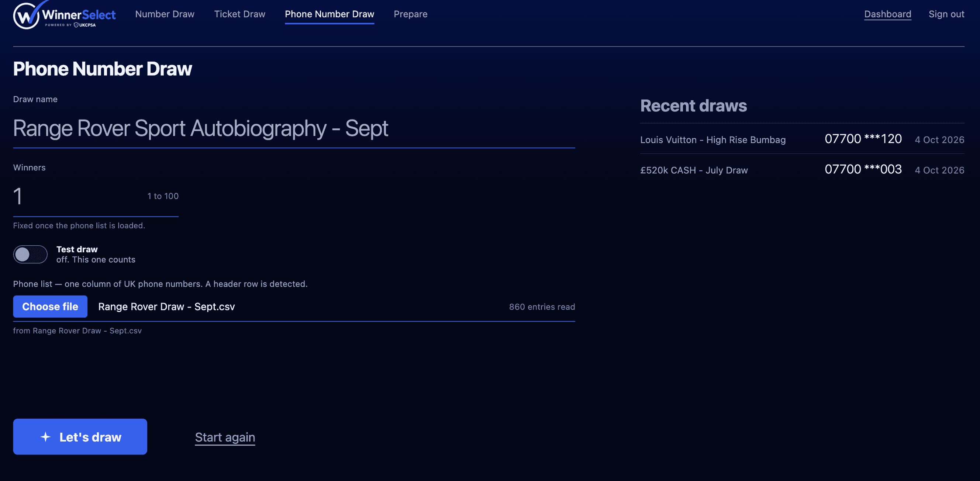Click the 860 entries read status

click(542, 307)
